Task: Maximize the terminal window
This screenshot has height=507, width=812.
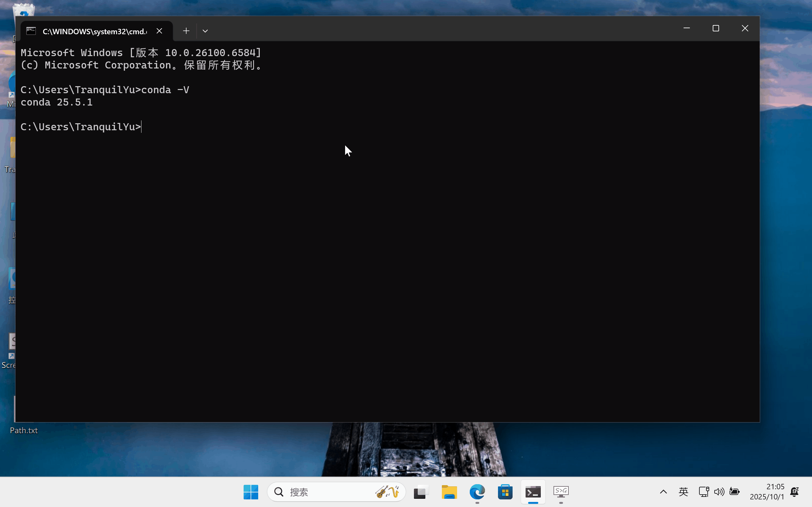Action: pyautogui.click(x=716, y=29)
